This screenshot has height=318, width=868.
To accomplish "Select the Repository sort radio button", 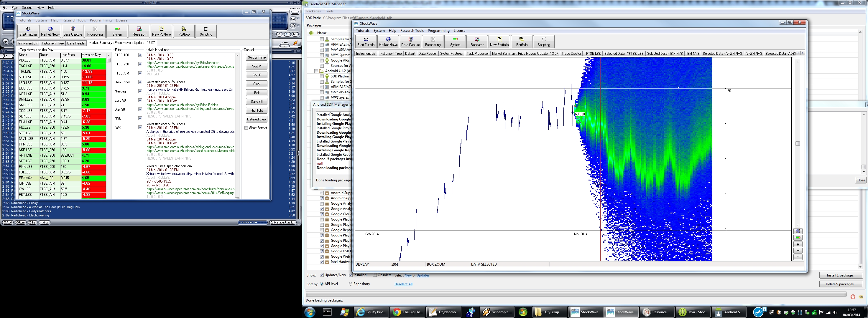I will (x=351, y=284).
